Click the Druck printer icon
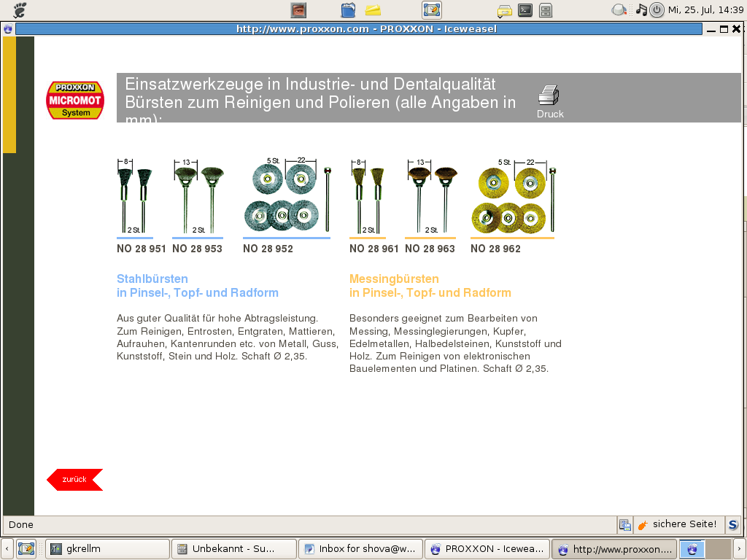Image resolution: width=747 pixels, height=560 pixels. [549, 96]
